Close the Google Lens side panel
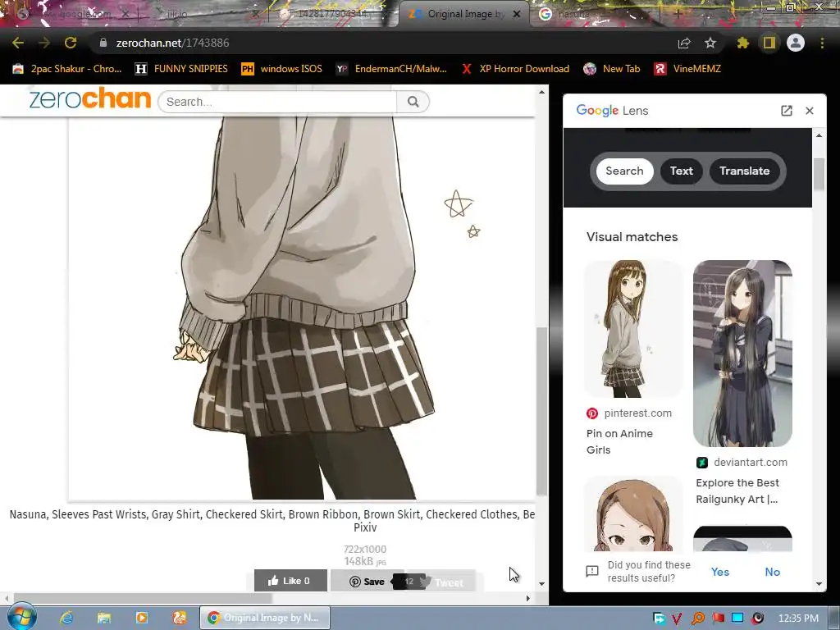 point(810,111)
